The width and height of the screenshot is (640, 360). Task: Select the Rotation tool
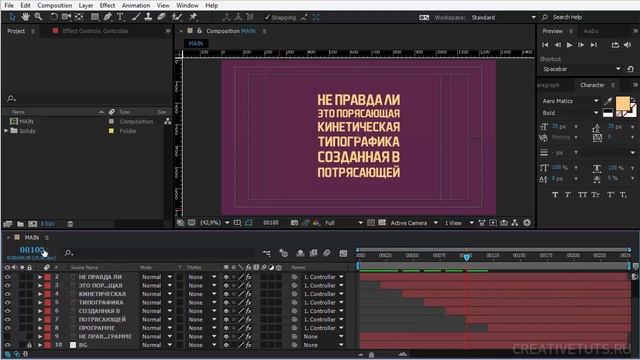pos(53,17)
